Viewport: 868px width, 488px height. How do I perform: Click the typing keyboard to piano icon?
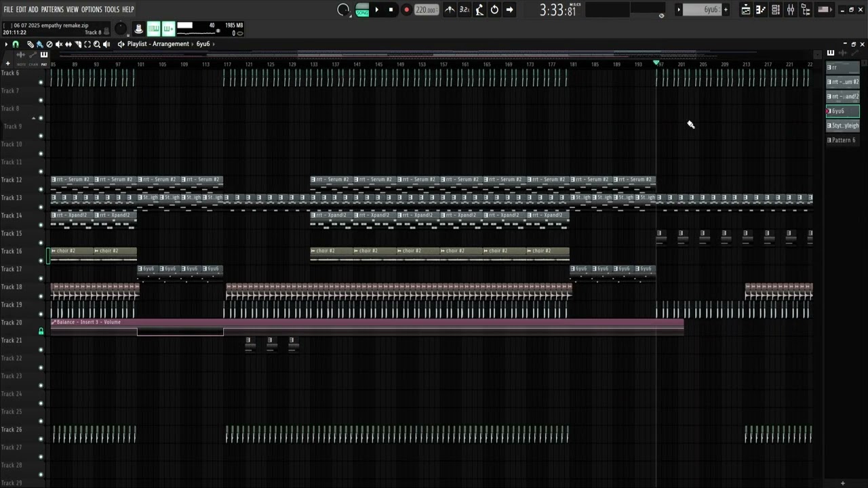[138, 28]
